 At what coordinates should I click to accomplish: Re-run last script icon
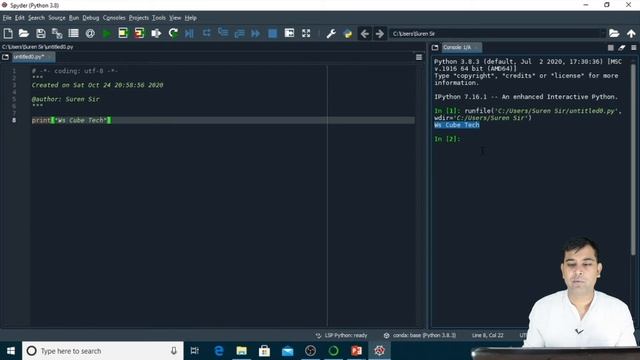173,33
